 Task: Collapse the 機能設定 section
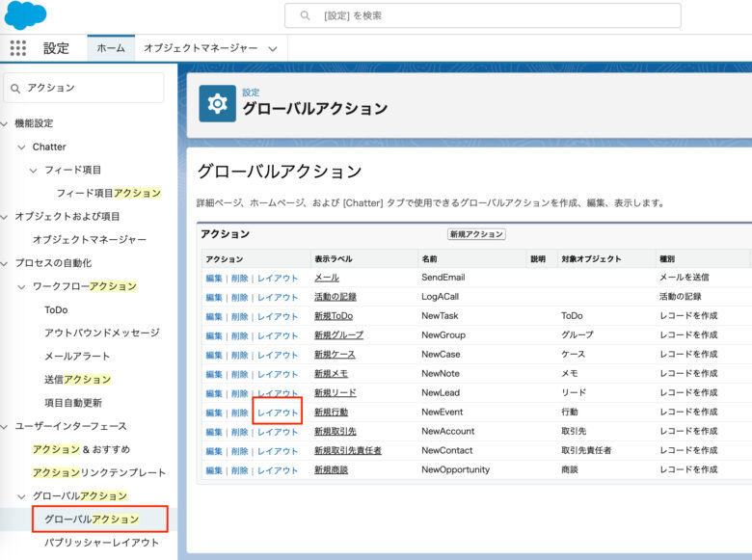tap(4, 123)
